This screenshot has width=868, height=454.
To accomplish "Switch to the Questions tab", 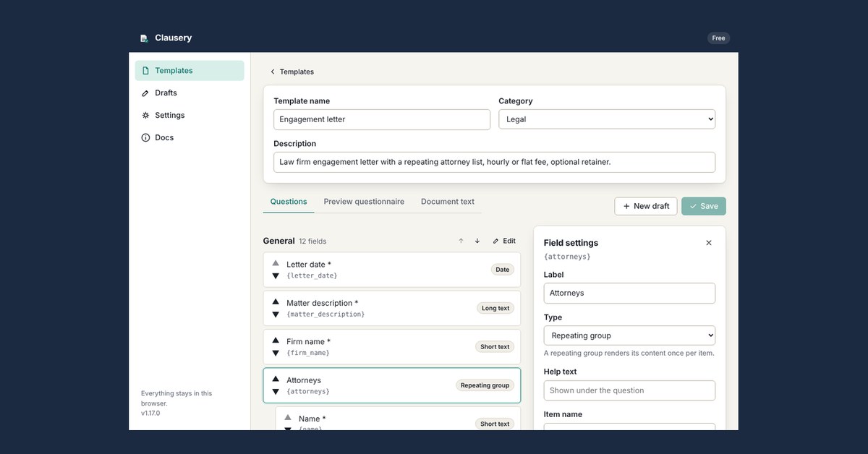I will 289,202.
